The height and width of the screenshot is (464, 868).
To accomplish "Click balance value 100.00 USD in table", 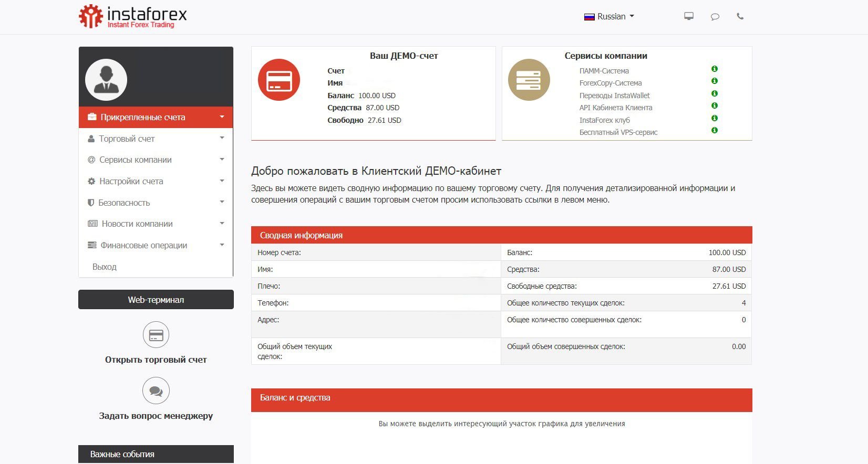I will (727, 252).
